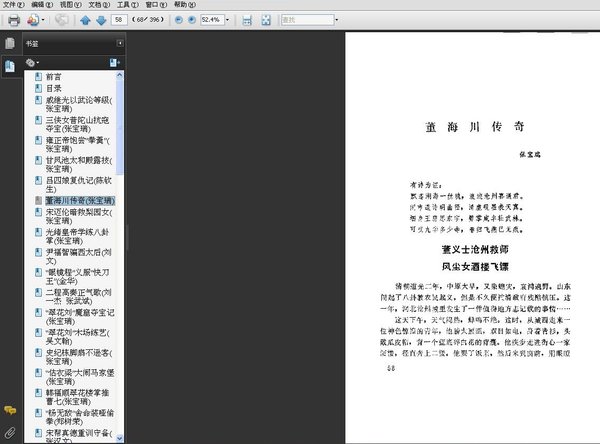Select bookmark 韩福顺翠花楼掌推曹七
Image resolution: width=600 pixels, height=444 pixels.
point(77,397)
